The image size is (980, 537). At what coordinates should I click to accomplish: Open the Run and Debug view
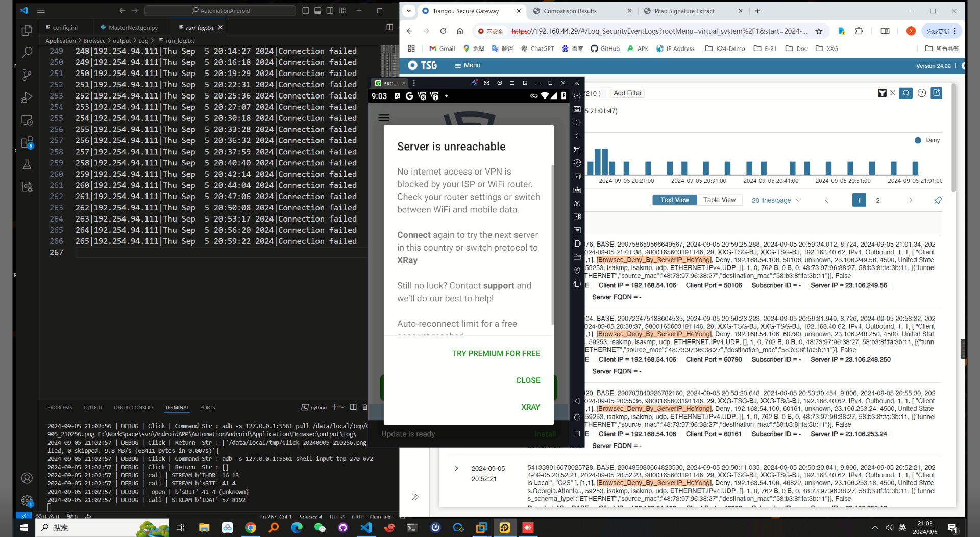coord(27,97)
